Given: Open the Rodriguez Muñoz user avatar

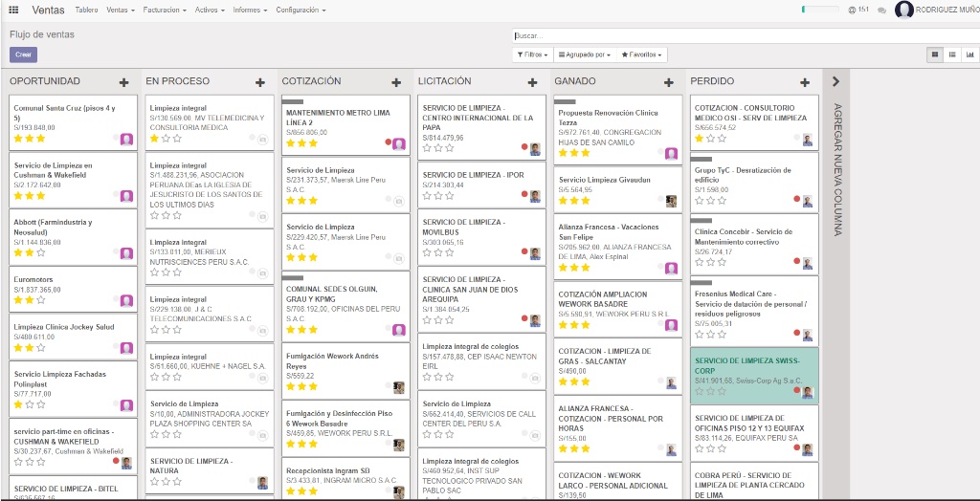Looking at the screenshot, I should [903, 10].
